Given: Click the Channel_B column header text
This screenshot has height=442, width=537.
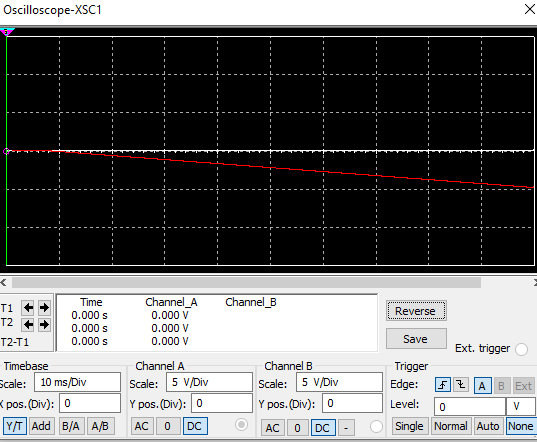Looking at the screenshot, I should coord(251,302).
